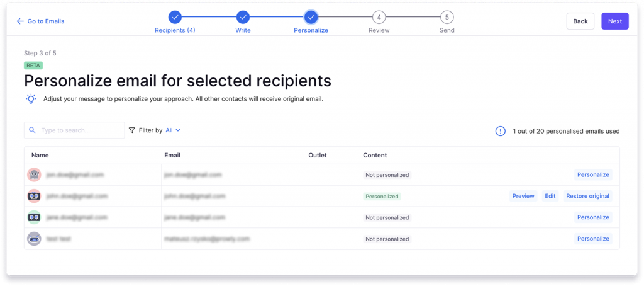Click the funnel filter icon
This screenshot has height=286, width=644.
point(131,130)
